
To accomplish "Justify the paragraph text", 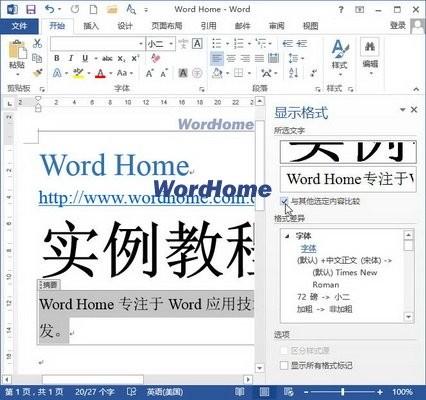I will tap(259, 59).
